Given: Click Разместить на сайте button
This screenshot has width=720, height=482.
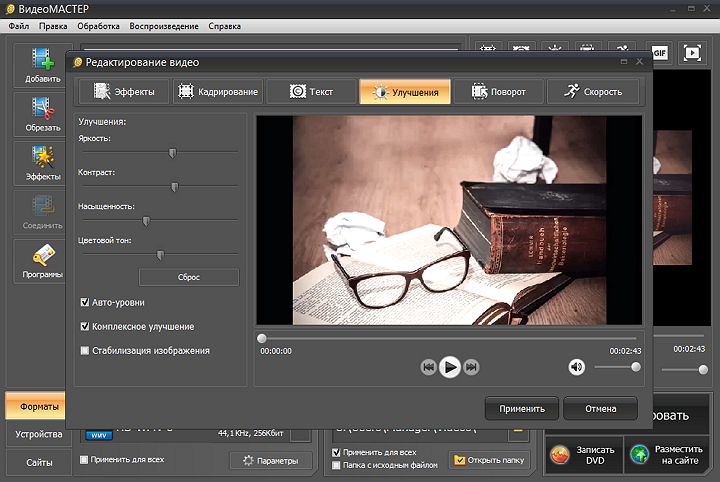Looking at the screenshot, I should pos(667,455).
